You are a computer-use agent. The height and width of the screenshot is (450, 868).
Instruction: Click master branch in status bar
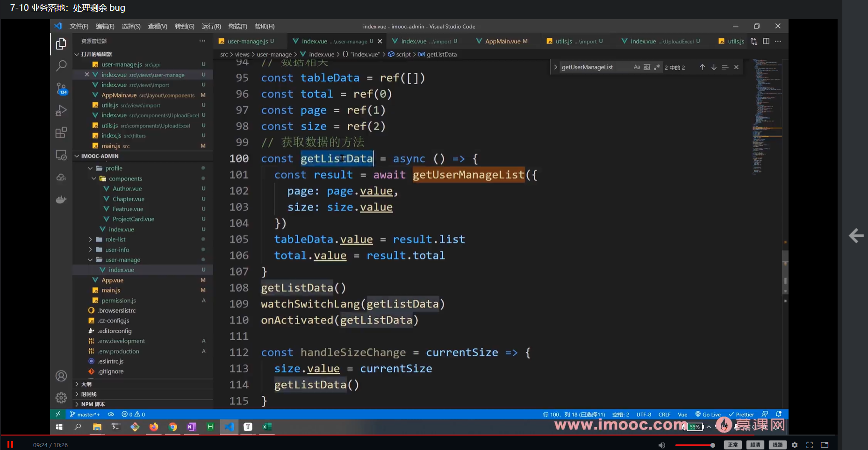(x=85, y=414)
